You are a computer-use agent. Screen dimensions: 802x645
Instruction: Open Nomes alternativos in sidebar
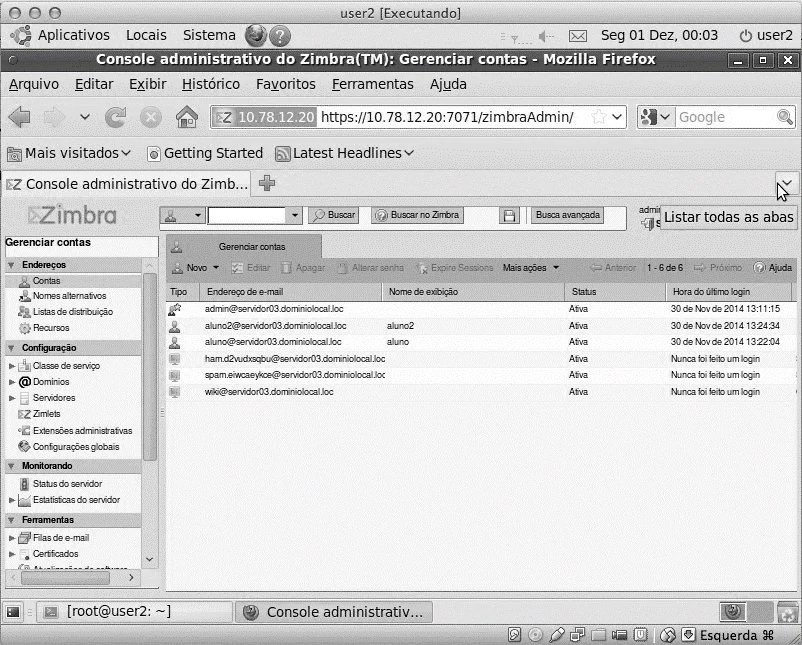click(x=69, y=296)
